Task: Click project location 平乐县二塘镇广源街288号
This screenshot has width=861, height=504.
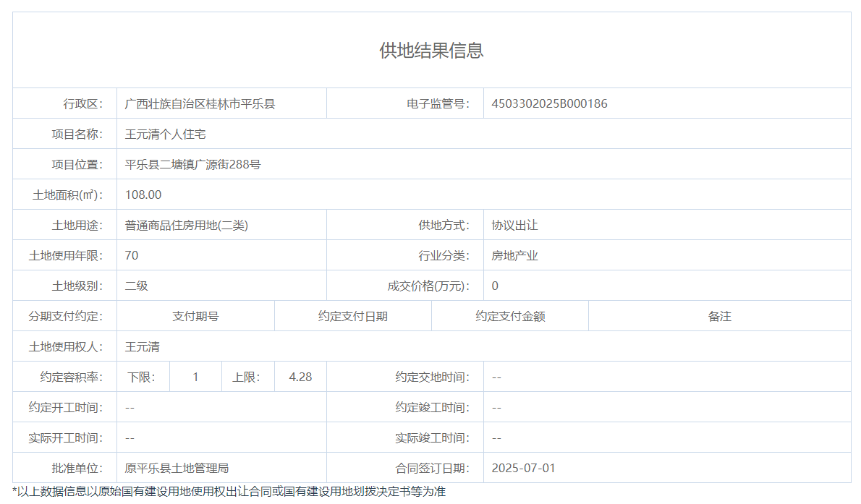Action: point(192,164)
